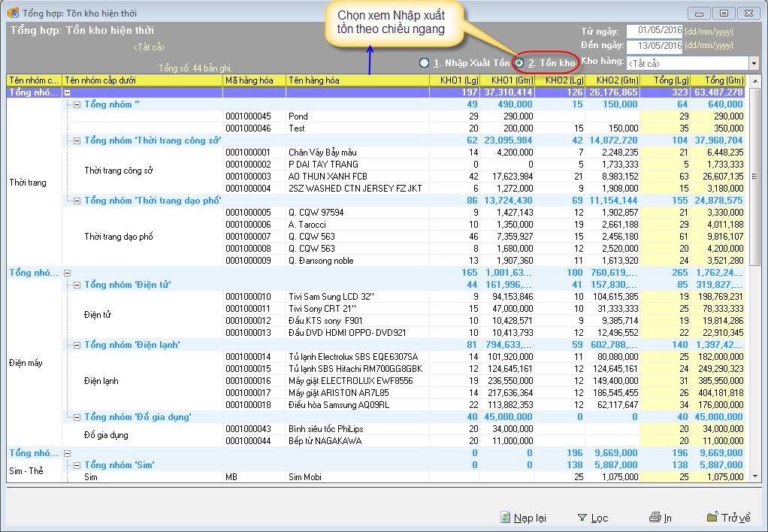Click the Nạp lại reload button
This screenshot has height=532, width=768.
(x=523, y=518)
